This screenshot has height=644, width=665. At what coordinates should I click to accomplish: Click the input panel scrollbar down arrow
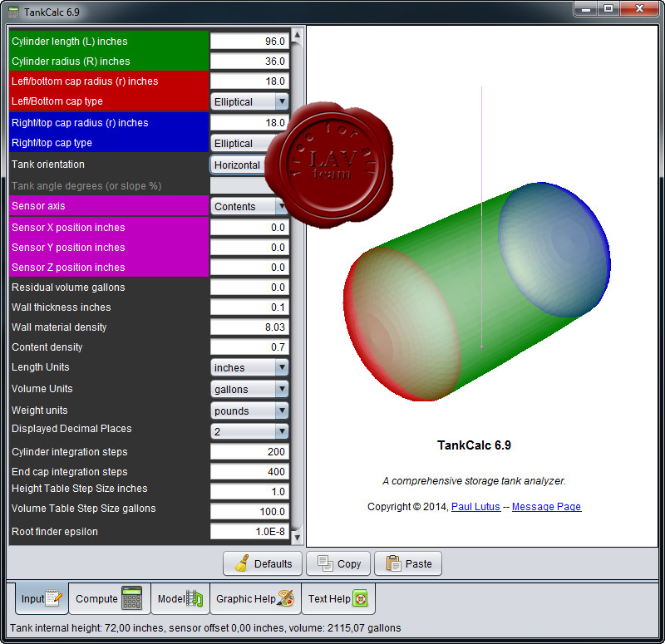tap(297, 537)
